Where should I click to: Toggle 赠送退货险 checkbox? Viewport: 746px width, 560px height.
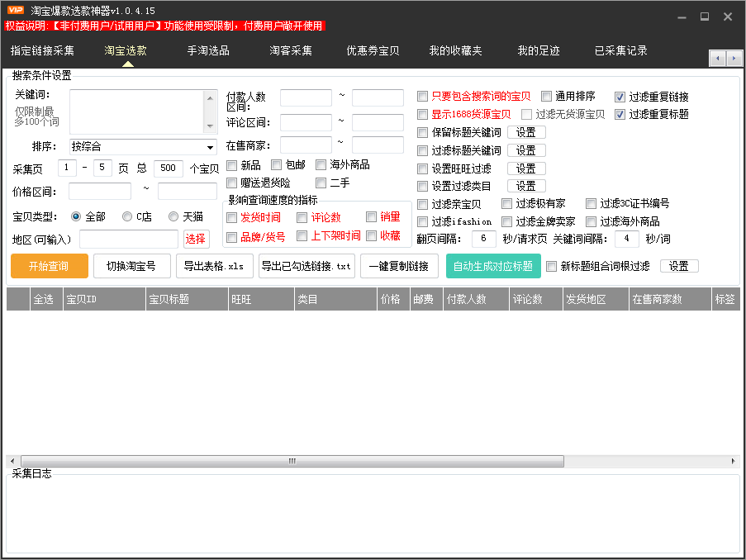[x=231, y=183]
